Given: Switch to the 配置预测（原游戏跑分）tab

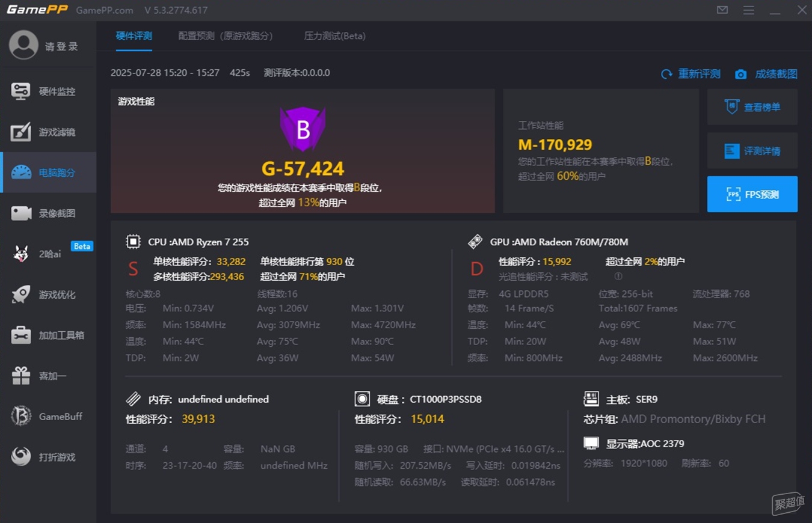Looking at the screenshot, I should coord(226,36).
